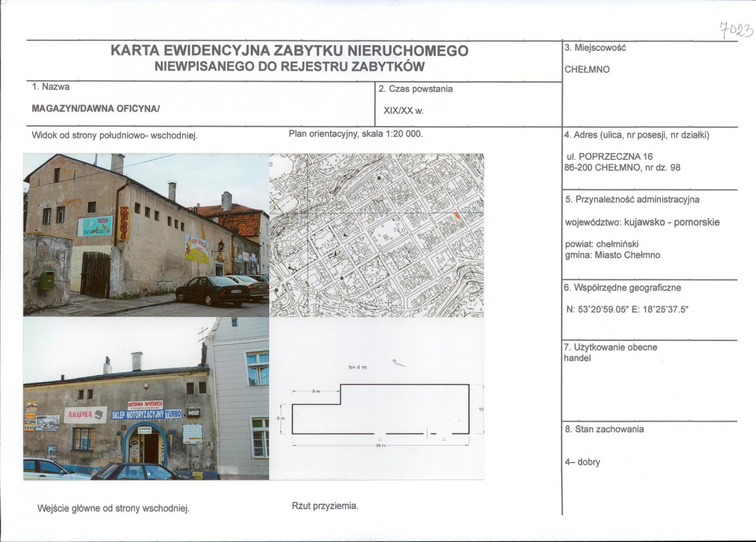
Task: Click the '2. Czas powstania' label
Action: 416,89
